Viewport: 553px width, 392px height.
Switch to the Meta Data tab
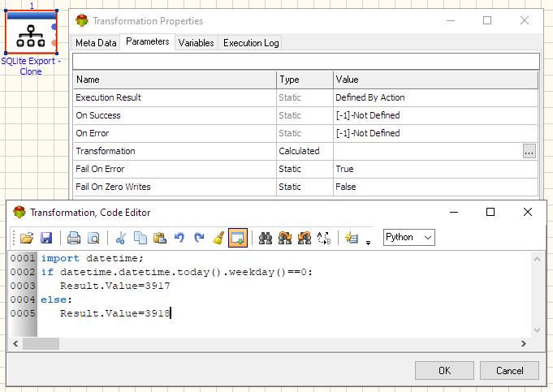[x=96, y=43]
